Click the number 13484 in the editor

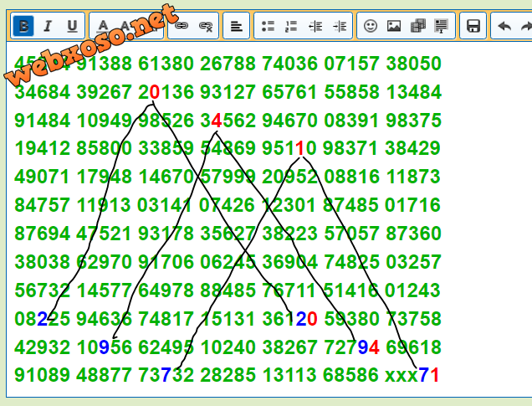click(x=413, y=92)
